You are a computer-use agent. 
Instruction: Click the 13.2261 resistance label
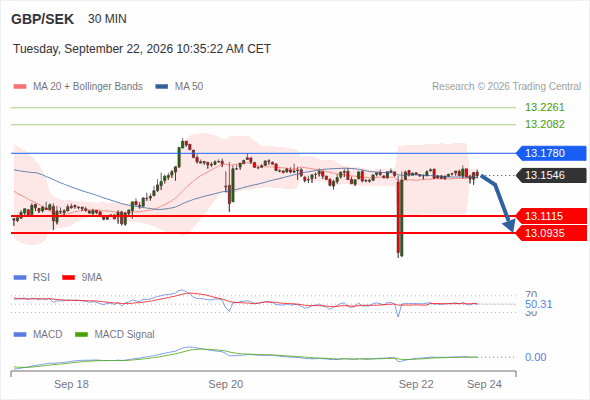(x=544, y=108)
